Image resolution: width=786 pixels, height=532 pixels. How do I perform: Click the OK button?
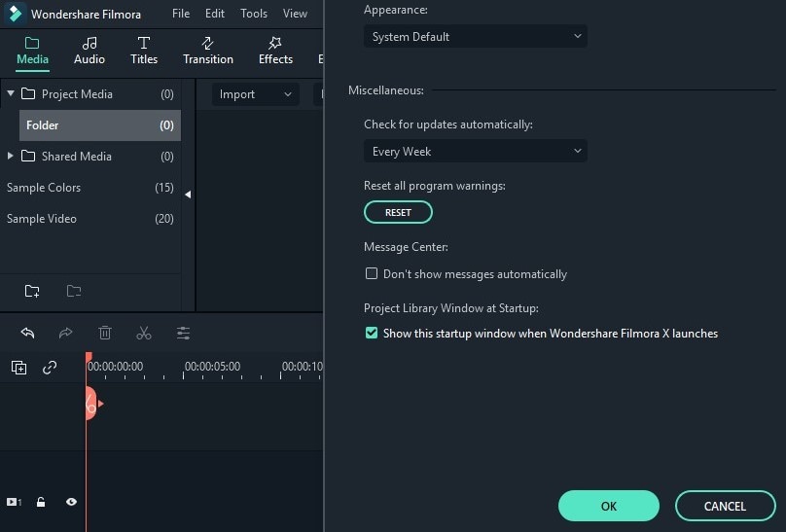[x=609, y=506]
